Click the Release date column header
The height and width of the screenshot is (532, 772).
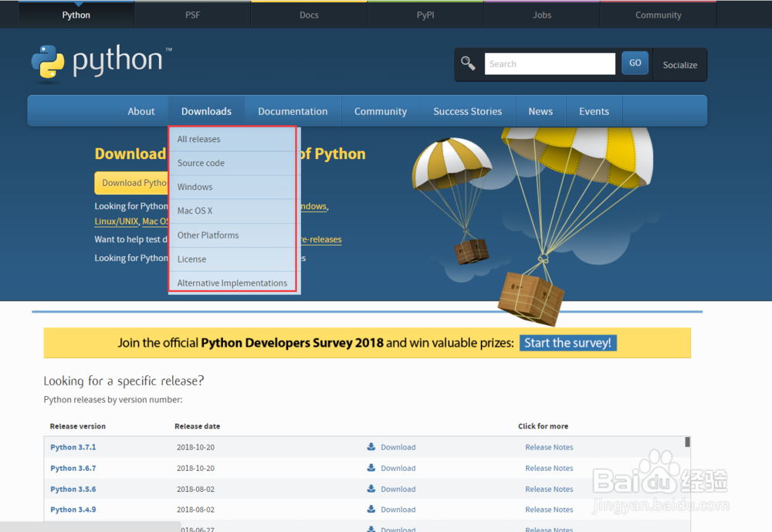pos(198,426)
